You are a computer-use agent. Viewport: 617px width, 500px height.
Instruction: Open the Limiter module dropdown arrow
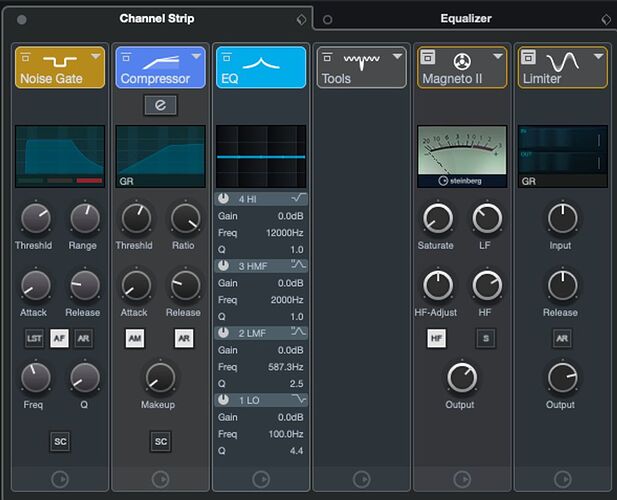point(599,57)
